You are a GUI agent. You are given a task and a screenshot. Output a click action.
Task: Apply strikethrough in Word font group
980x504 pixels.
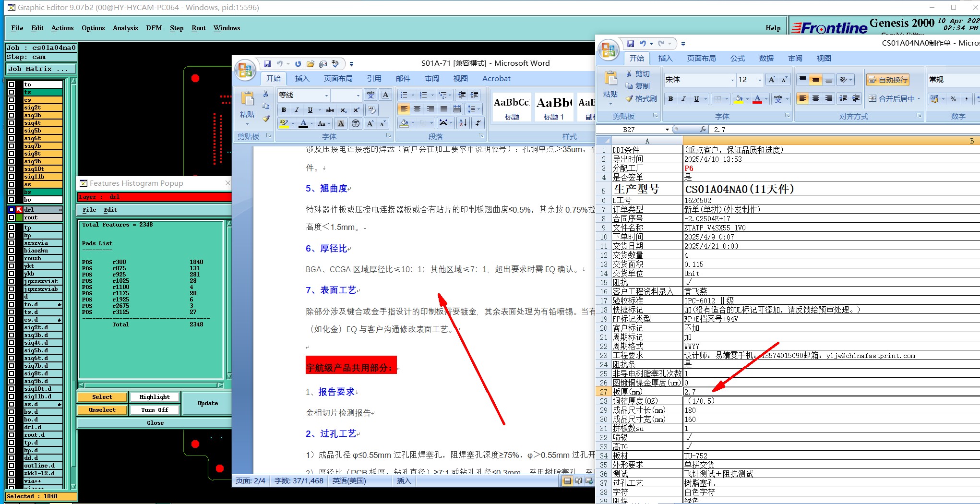pyautogui.click(x=330, y=110)
